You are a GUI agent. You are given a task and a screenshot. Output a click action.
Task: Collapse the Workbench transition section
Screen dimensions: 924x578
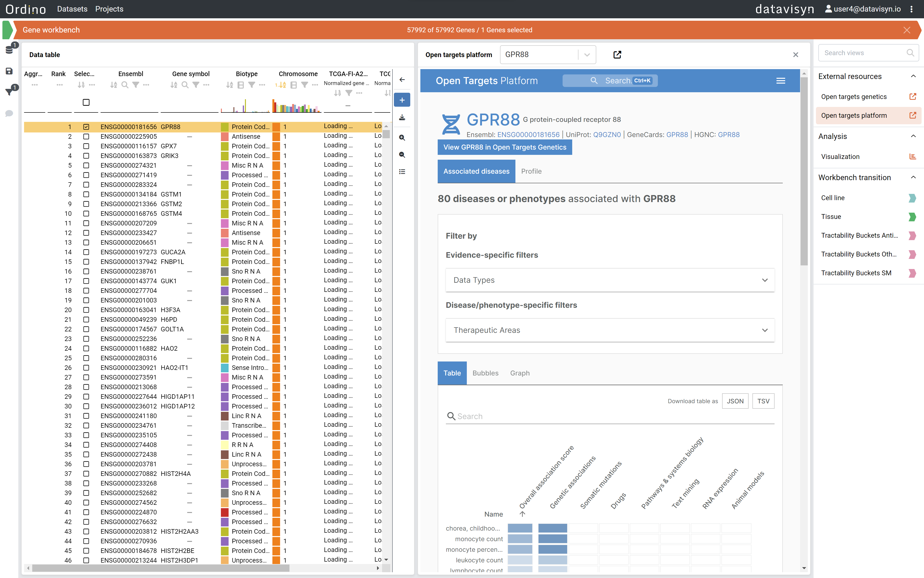913,177
